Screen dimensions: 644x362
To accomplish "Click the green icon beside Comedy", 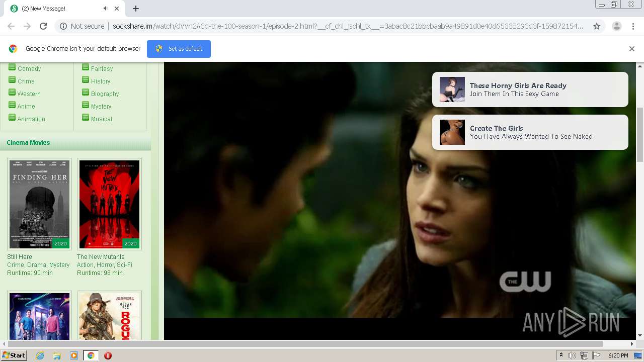I will 12,67.
